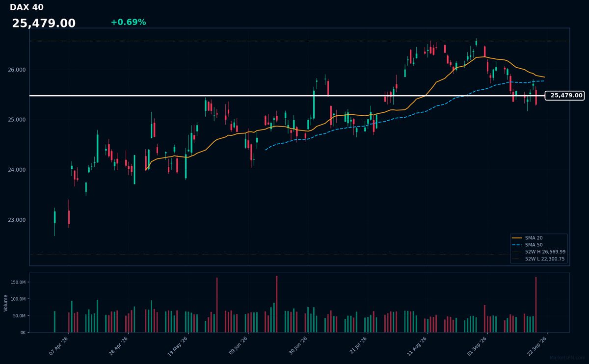Click the 25,479.00 price tag on right edge

564,96
